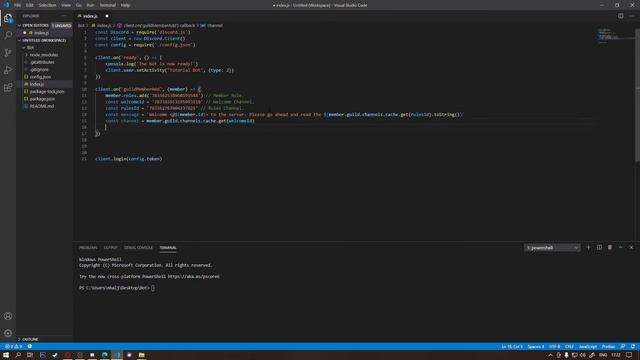640x360 pixels.
Task: Open the Windows Start menu
Action: pyautogui.click(x=6, y=355)
